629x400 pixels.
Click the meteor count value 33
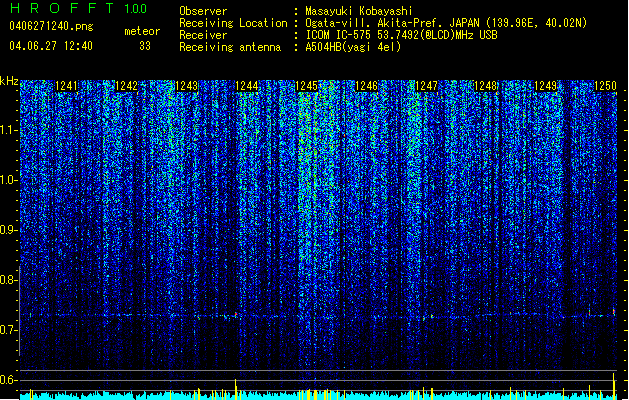[145, 46]
